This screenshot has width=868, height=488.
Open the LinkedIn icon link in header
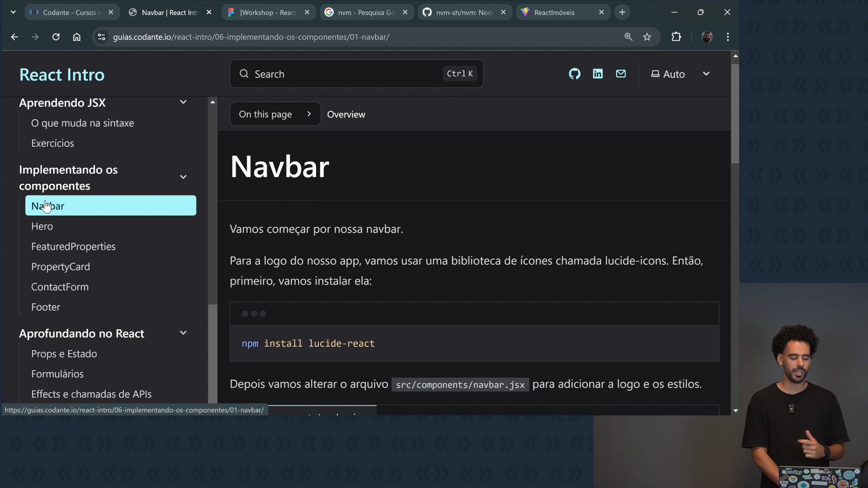click(x=598, y=74)
